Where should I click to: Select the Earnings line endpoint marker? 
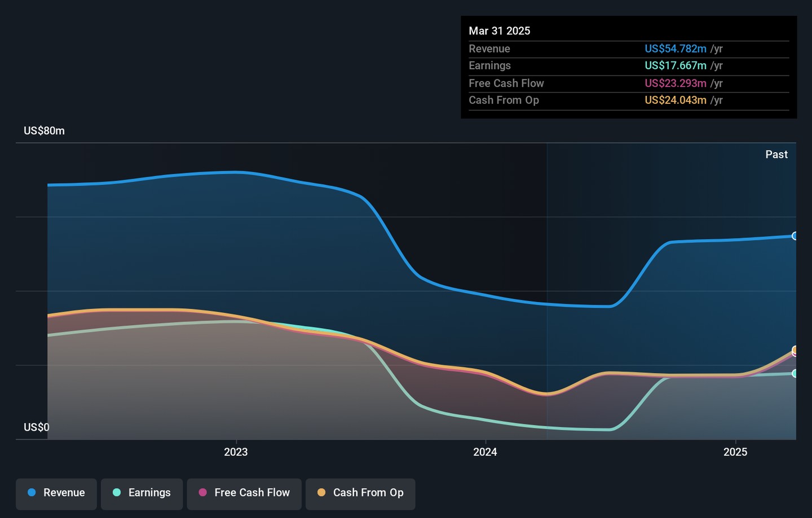(x=795, y=373)
